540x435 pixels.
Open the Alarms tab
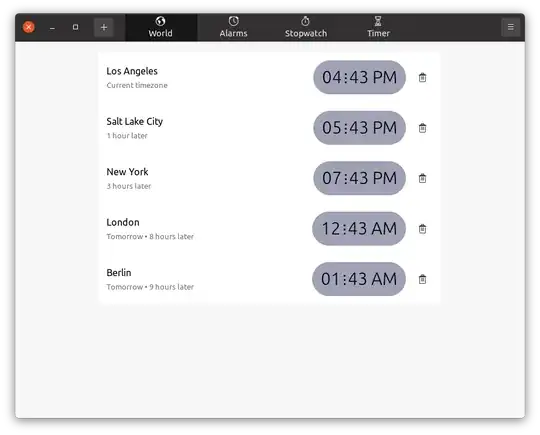233,27
